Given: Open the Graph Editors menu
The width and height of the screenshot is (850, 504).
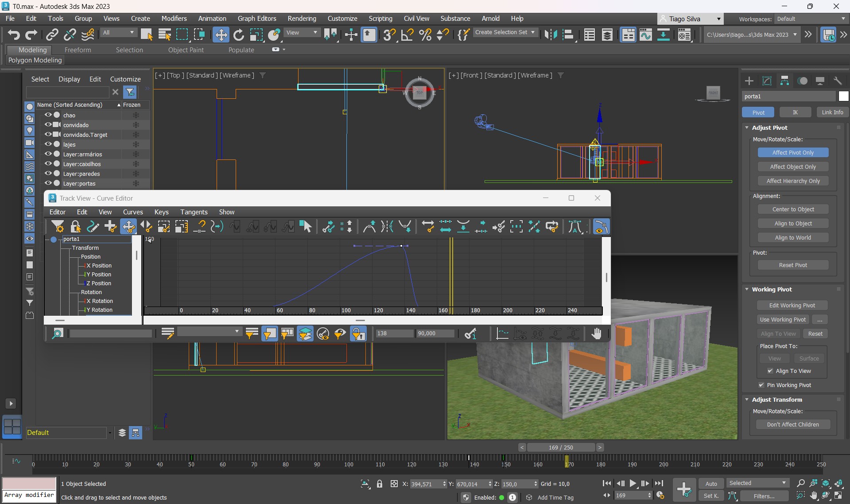Looking at the screenshot, I should [256, 19].
